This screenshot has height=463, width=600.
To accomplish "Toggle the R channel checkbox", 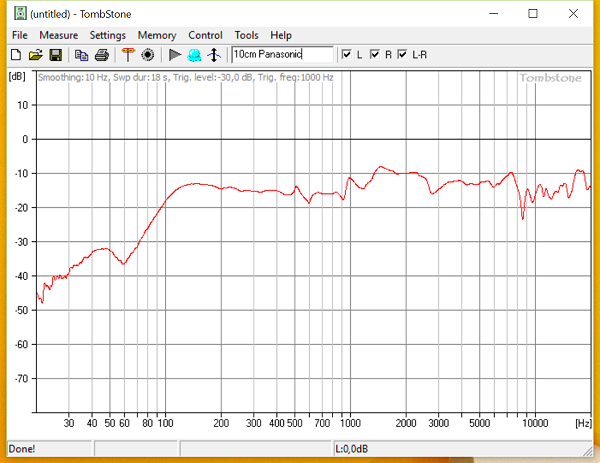I will (x=375, y=54).
